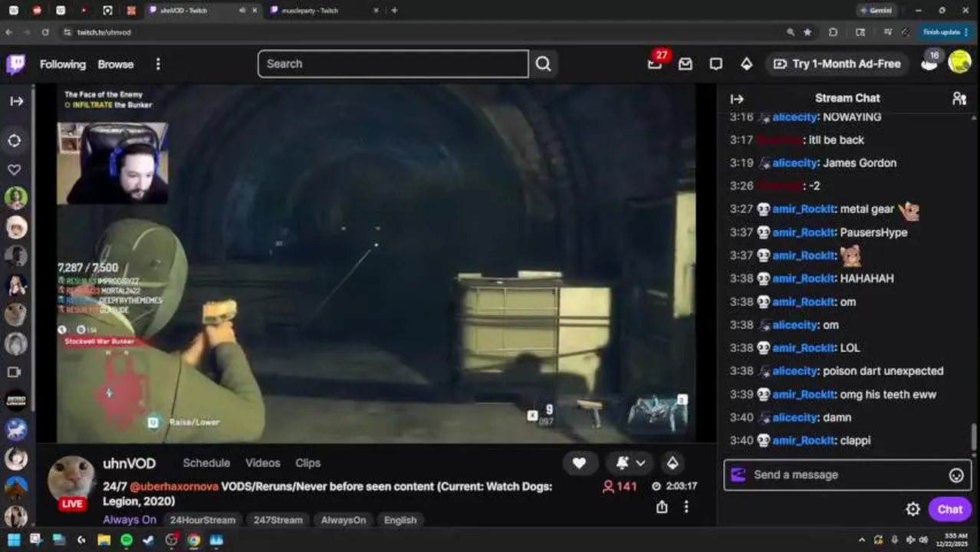The height and width of the screenshot is (552, 980).
Task: Click the AlwaysOn tag
Action: click(x=343, y=520)
